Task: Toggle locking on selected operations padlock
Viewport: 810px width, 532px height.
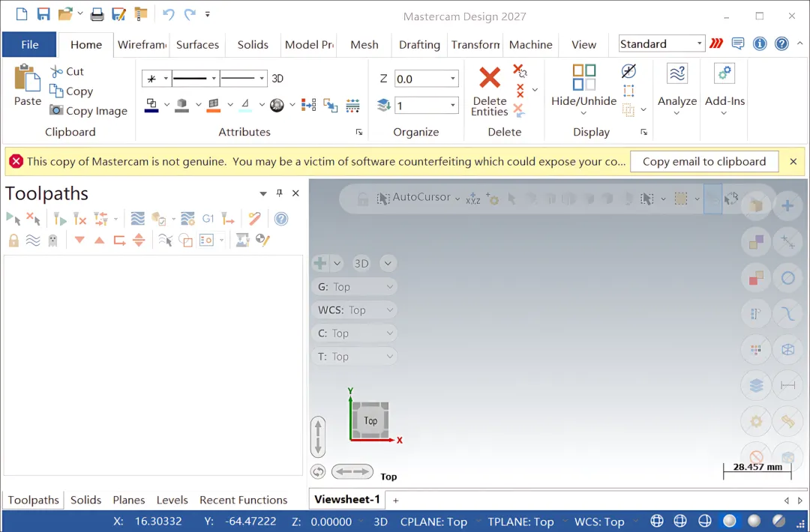Action: click(x=13, y=240)
